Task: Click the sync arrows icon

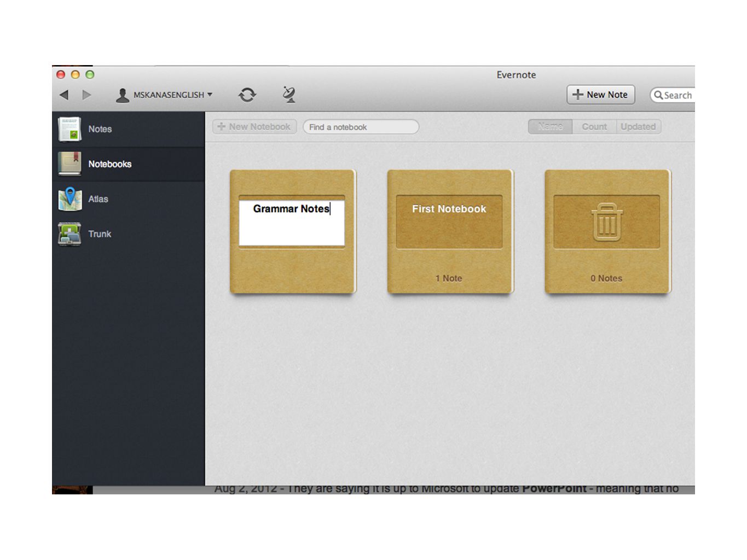Action: [x=247, y=95]
